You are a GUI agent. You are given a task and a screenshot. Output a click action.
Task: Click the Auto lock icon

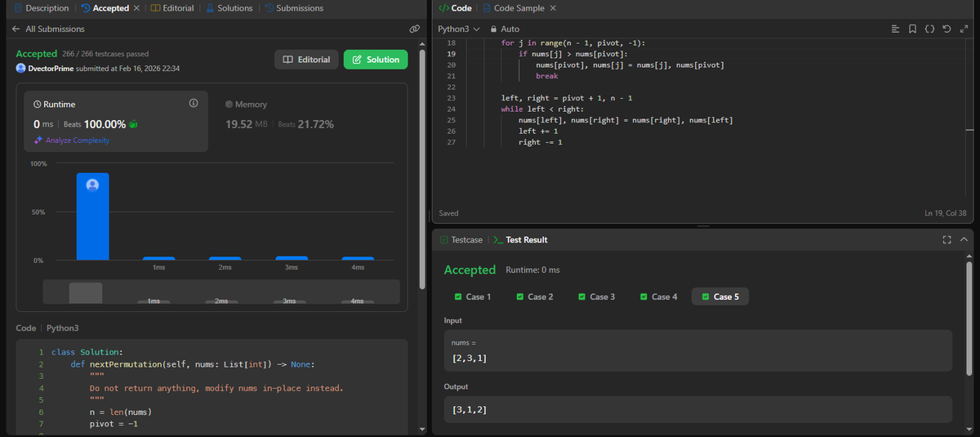pos(493,29)
